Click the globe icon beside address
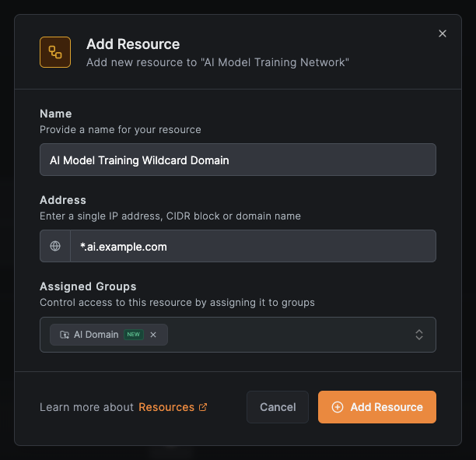This screenshot has height=460, width=476. pyautogui.click(x=55, y=246)
